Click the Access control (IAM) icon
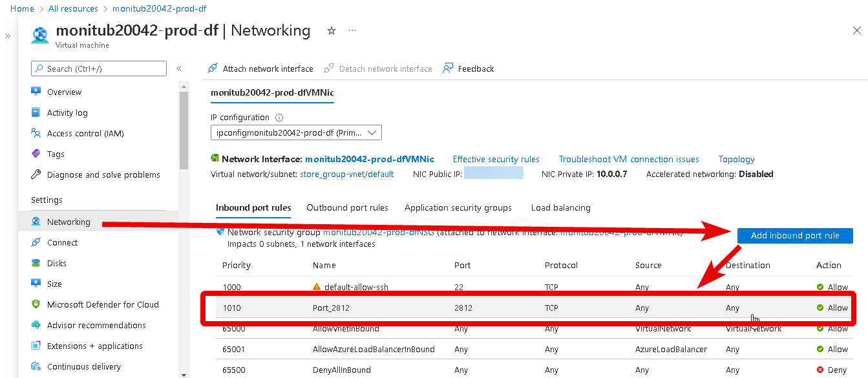868x378 pixels. coord(36,133)
